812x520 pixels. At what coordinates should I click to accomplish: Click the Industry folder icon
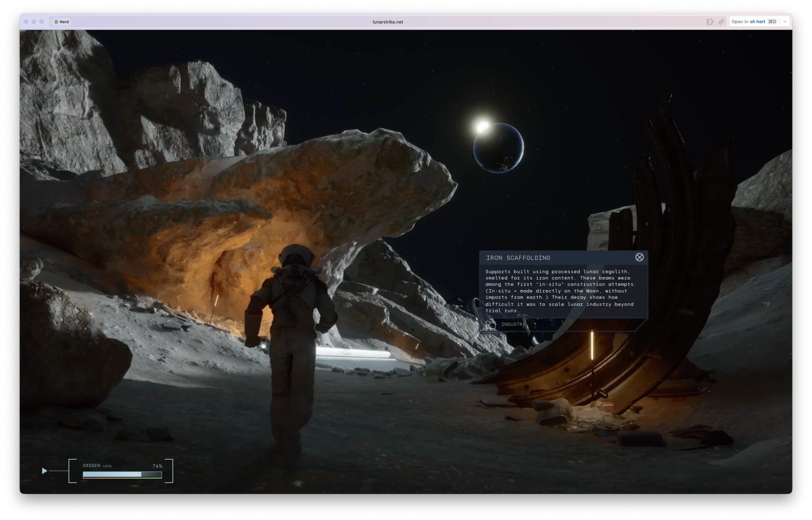(490, 324)
